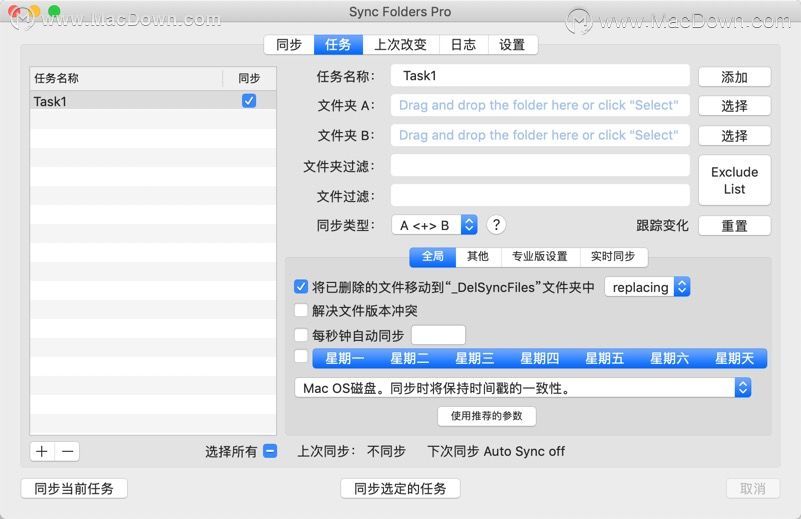Viewport: 801px width, 519px height.
Task: Open the Mac OS磁盘 disk type dropdown
Action: (523, 388)
